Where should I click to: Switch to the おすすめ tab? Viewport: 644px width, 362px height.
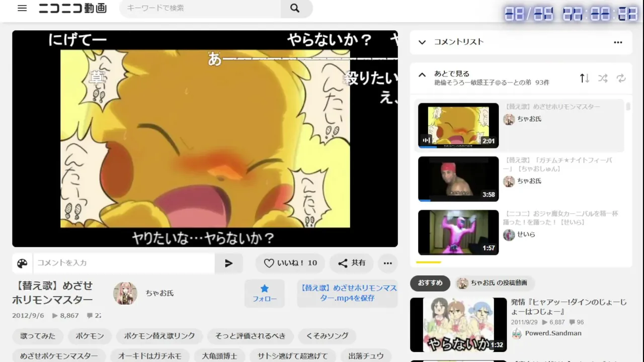430,283
